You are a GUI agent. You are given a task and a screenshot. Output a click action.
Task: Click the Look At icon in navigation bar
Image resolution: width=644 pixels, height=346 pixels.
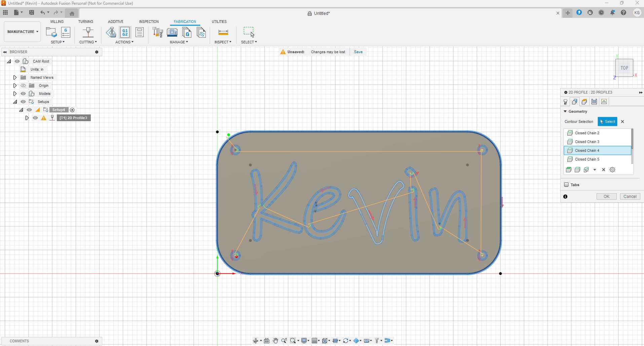267,341
